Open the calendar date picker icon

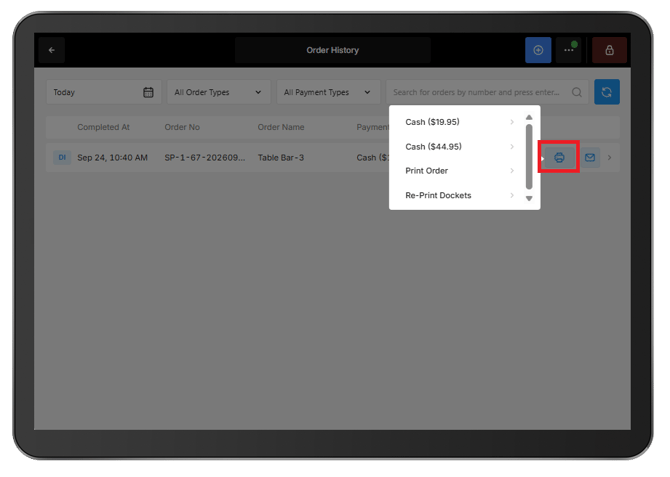tap(148, 92)
